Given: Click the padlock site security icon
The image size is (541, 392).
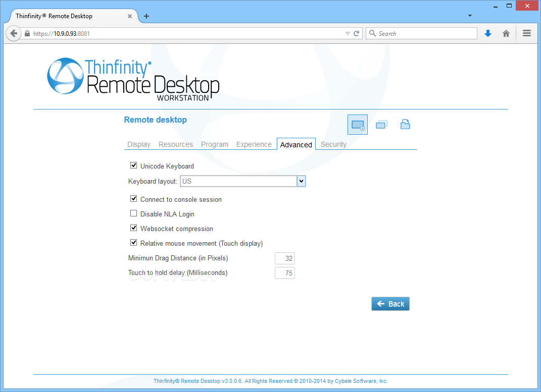Looking at the screenshot, I should click(x=27, y=33).
